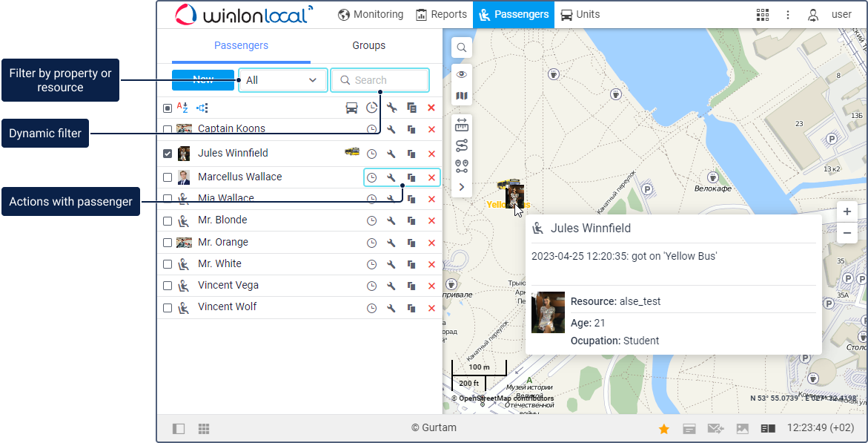Delete the Vincent Vega passenger

coord(432,286)
